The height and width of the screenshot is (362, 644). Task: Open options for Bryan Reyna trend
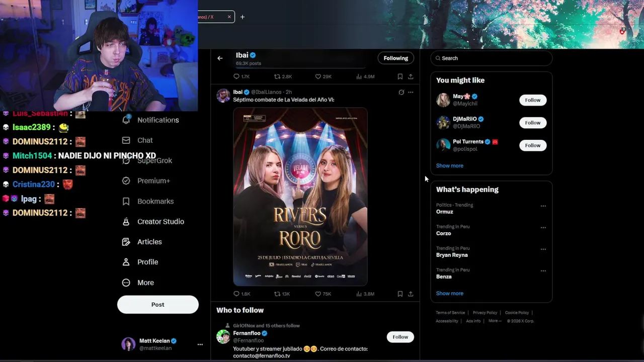coord(543,249)
